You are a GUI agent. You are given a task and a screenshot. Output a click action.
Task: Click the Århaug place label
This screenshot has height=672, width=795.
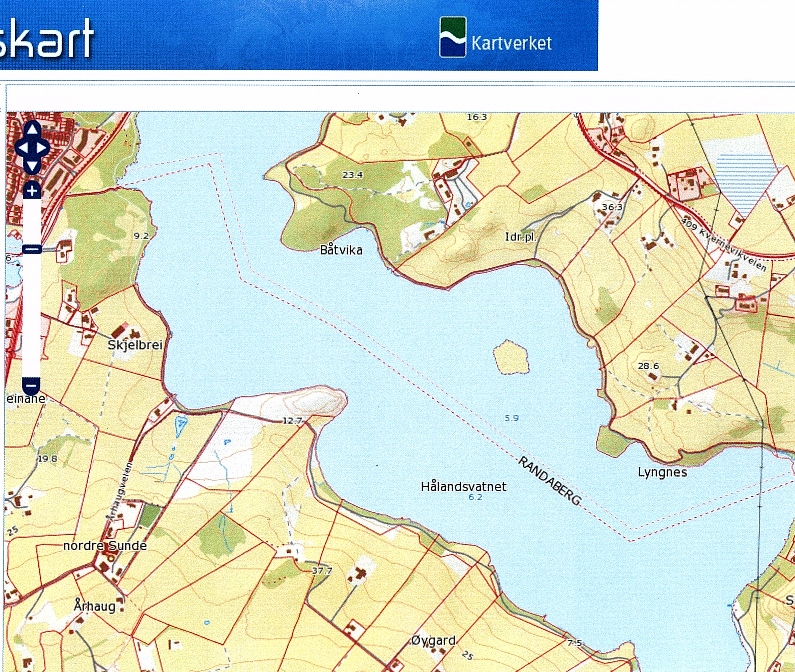click(x=94, y=606)
